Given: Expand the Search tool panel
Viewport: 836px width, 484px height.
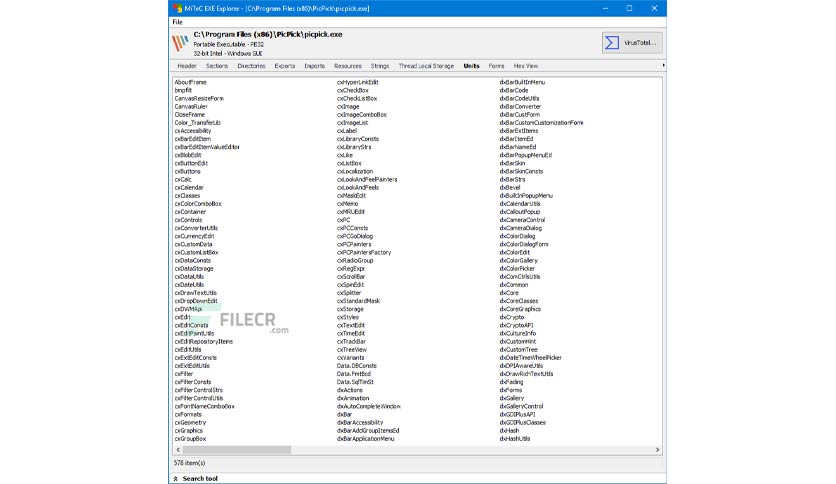Looking at the screenshot, I should (x=196, y=479).
